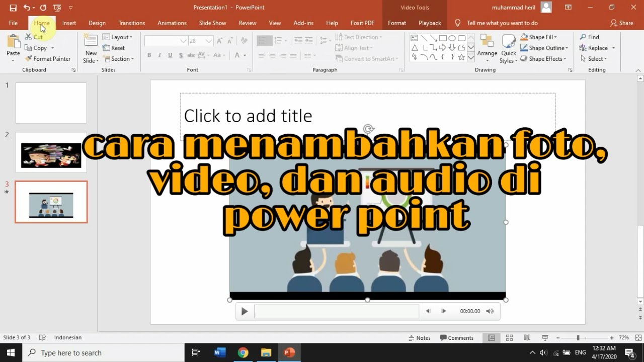
Task: Toggle Italic formatting
Action: 159,55
